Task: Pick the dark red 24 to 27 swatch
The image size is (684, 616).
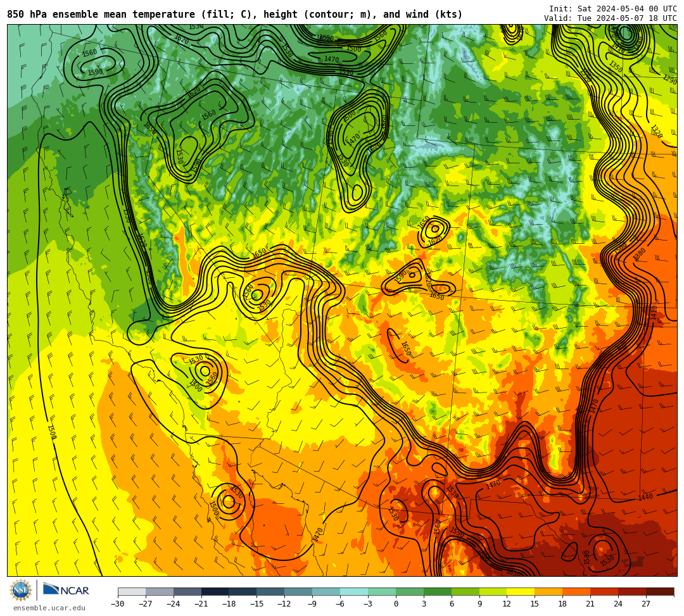Action: [x=633, y=591]
